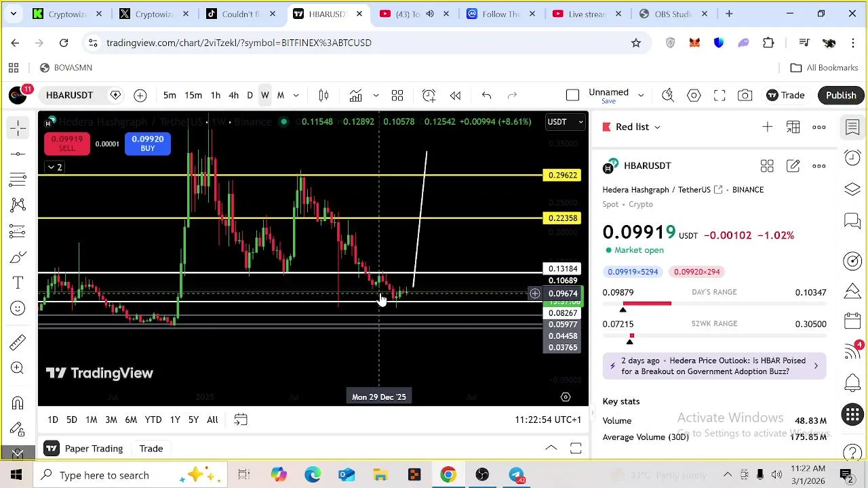Start bar Replay mode
Screen dimensions: 868x488
click(455, 96)
